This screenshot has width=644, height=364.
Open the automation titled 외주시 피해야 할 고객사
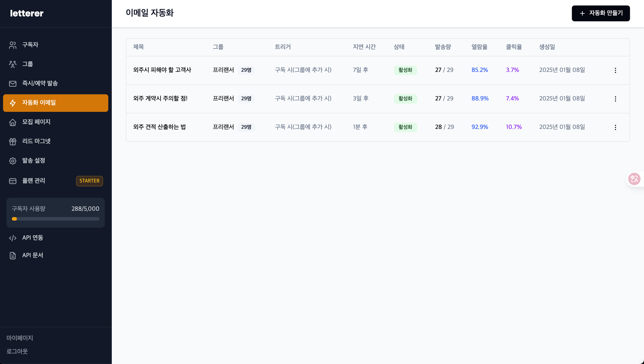162,70
